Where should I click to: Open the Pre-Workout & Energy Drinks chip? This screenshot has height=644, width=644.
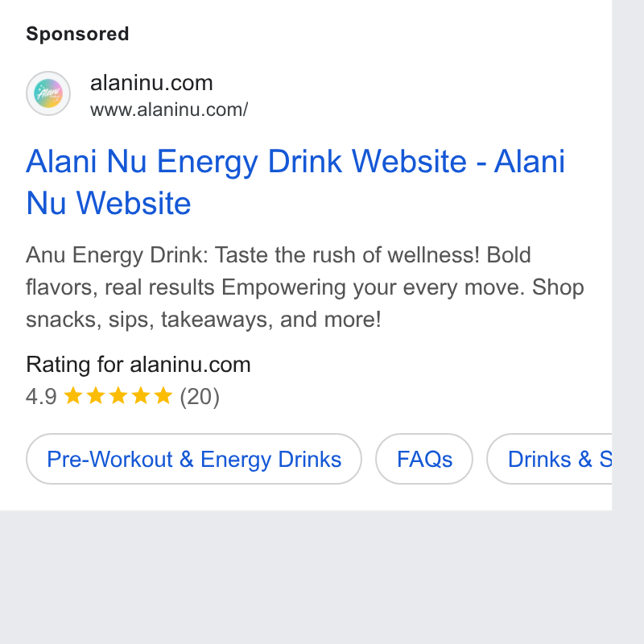tap(194, 459)
